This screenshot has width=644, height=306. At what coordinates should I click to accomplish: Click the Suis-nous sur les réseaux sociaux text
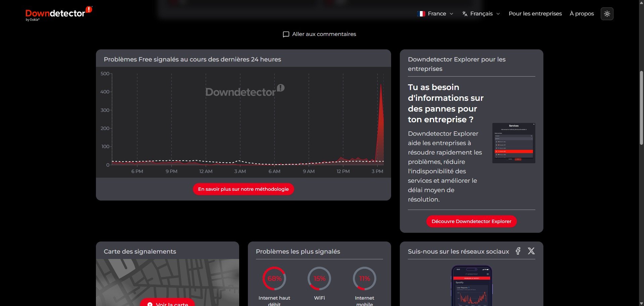(x=458, y=252)
